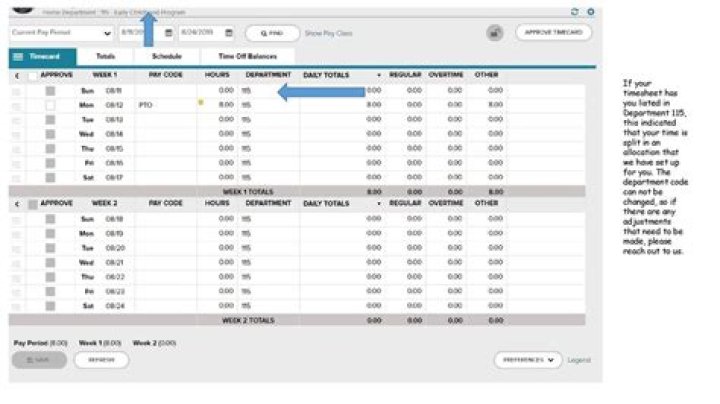720x404 pixels.
Task: Click the Refresh button at the bottom
Action: coord(101,360)
